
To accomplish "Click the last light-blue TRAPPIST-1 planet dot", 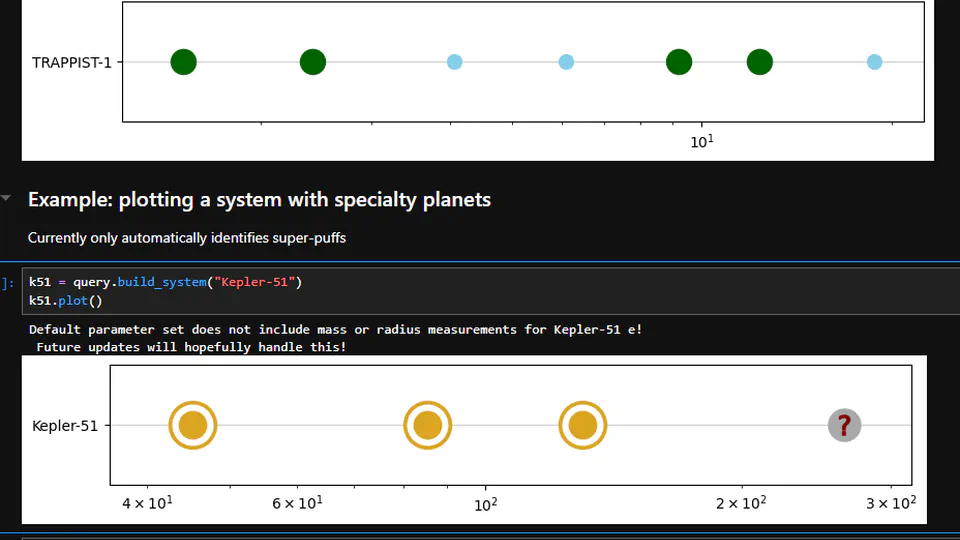I will 874,62.
